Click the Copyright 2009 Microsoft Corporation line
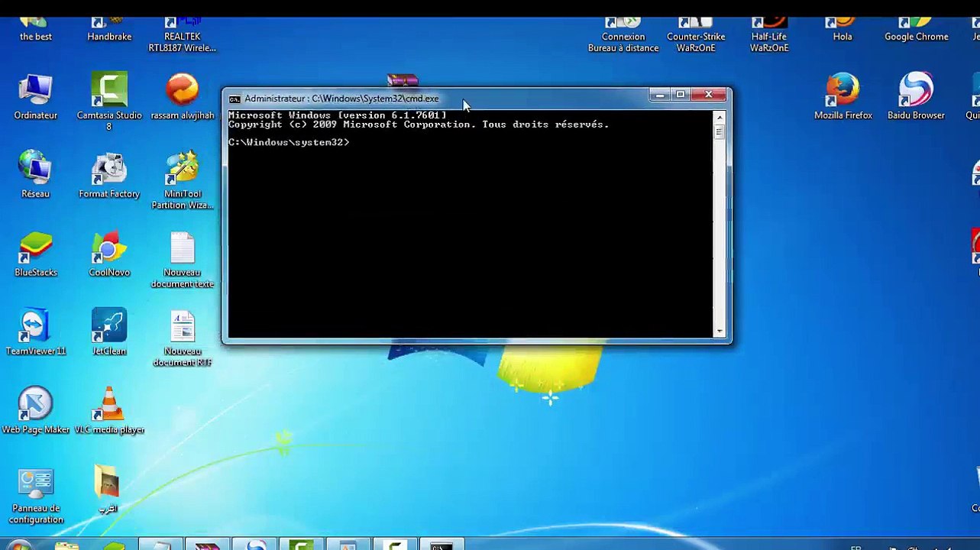Image resolution: width=980 pixels, height=550 pixels. tap(419, 125)
